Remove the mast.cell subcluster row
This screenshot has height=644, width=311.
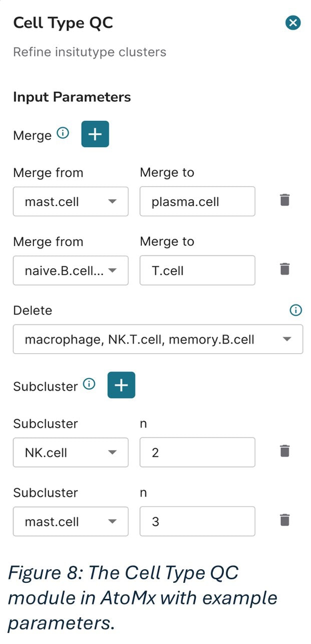click(x=284, y=520)
